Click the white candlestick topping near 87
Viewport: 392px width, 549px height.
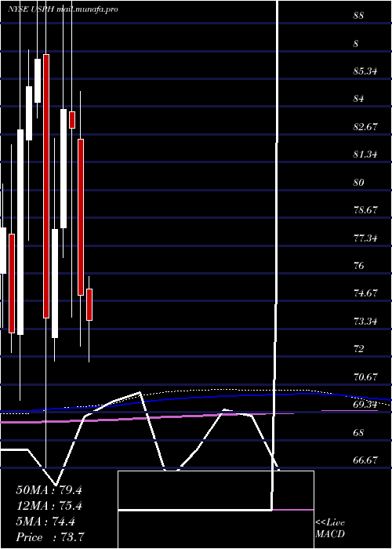(38, 81)
